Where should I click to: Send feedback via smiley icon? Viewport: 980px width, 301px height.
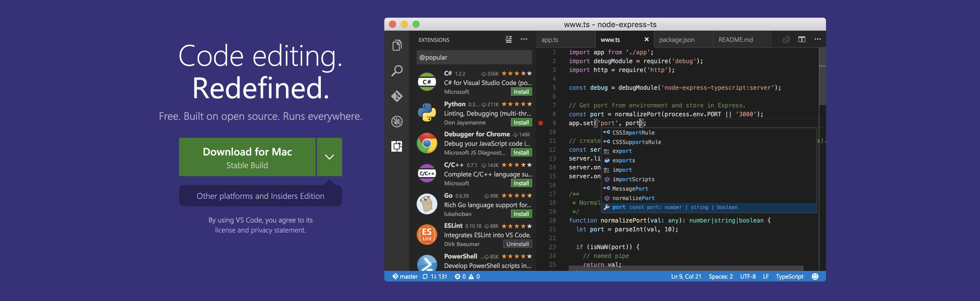click(815, 277)
